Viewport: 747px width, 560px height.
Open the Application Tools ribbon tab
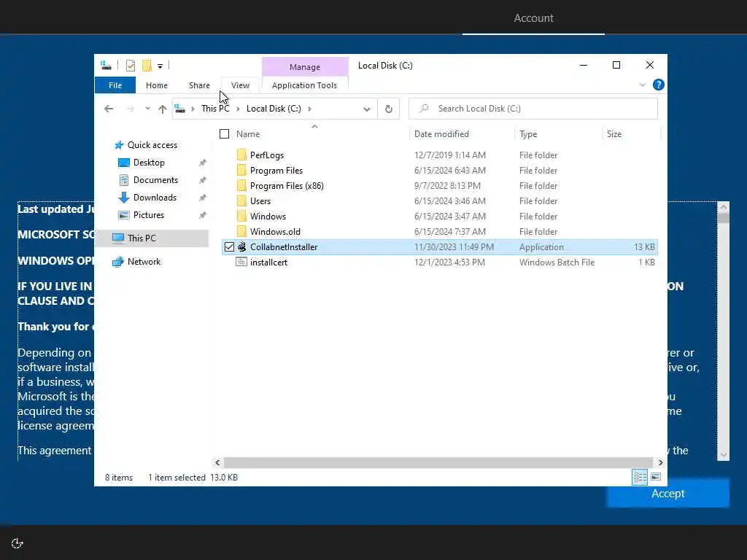tap(304, 85)
